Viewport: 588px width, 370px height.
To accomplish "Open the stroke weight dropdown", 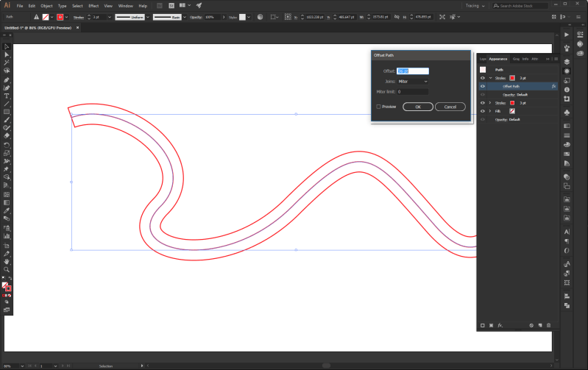I will 110,17.
